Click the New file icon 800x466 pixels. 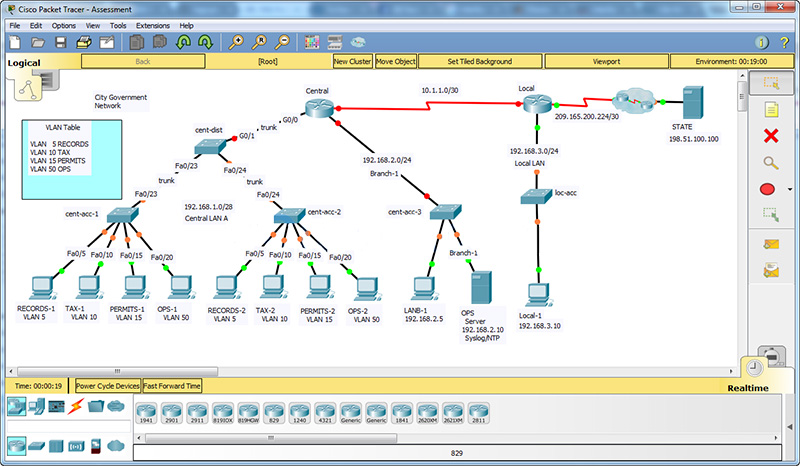tap(15, 42)
